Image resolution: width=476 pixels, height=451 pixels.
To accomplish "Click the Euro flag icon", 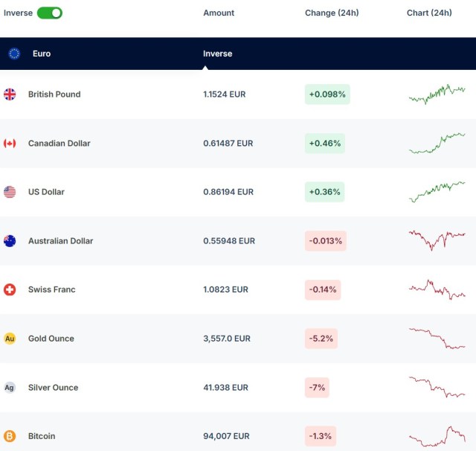I will tap(14, 54).
